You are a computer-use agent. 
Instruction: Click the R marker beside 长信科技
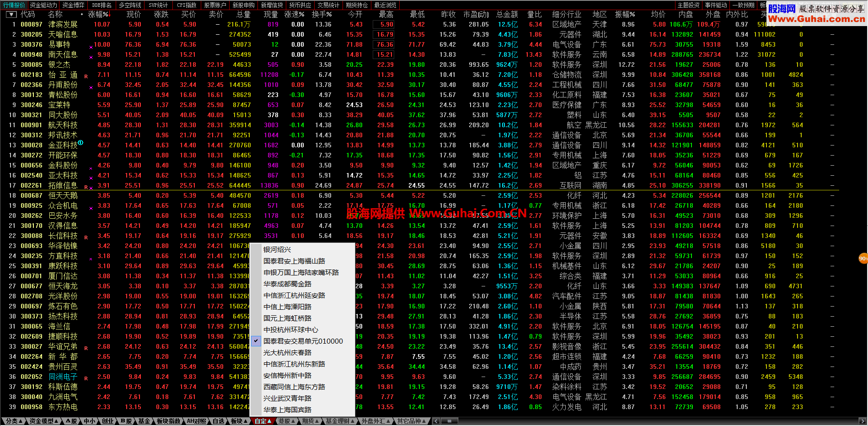[x=86, y=237]
